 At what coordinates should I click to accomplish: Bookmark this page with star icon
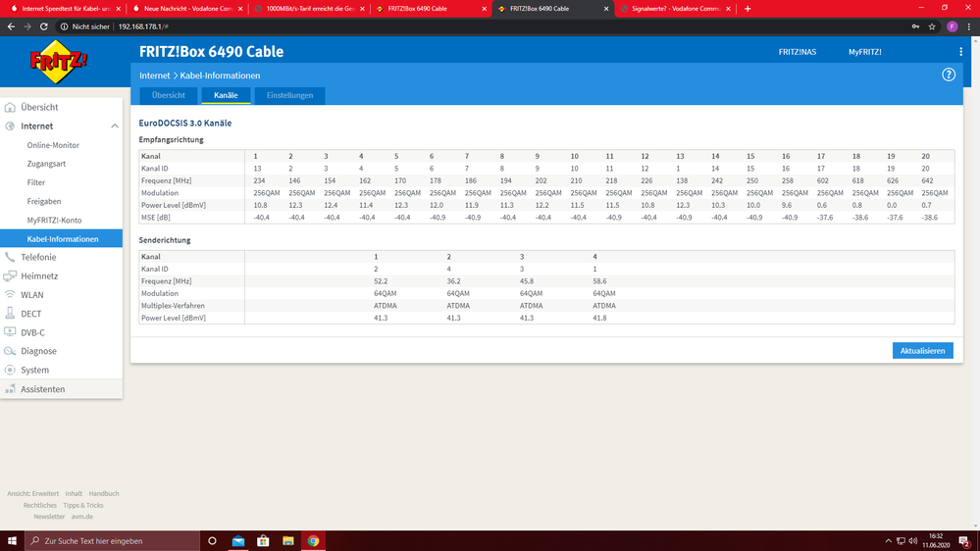point(932,26)
